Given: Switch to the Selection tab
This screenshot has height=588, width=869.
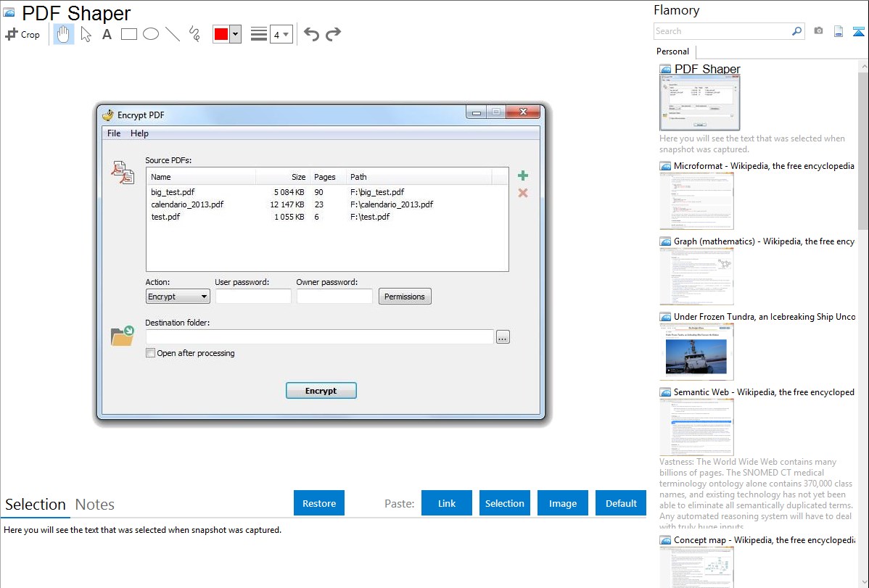Looking at the screenshot, I should pos(36,505).
